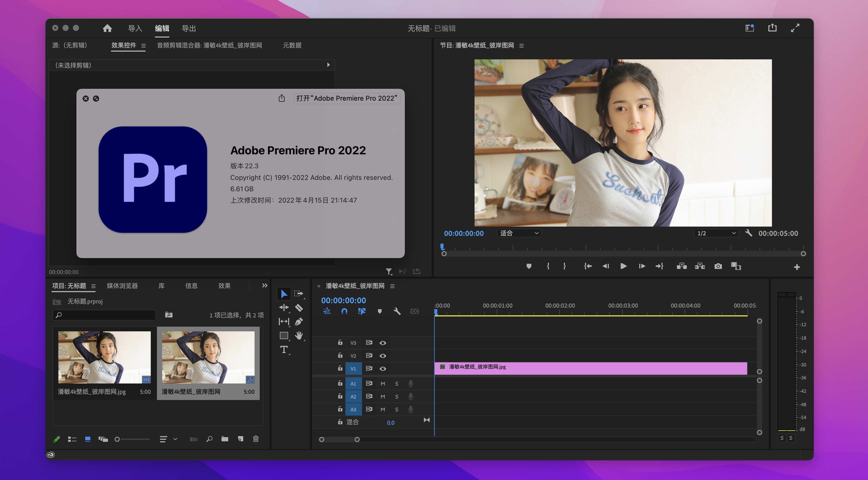Click timeline wrench display settings icon
This screenshot has width=868, height=480.
(397, 311)
